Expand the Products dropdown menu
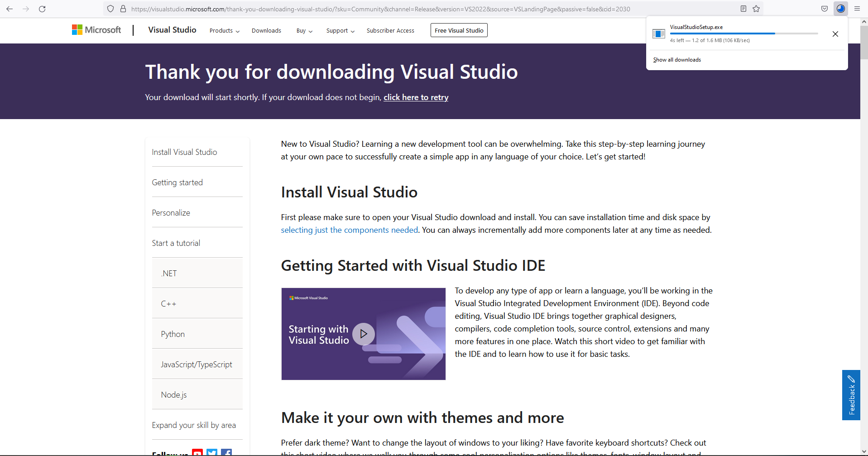The height and width of the screenshot is (456, 868). tap(225, 30)
